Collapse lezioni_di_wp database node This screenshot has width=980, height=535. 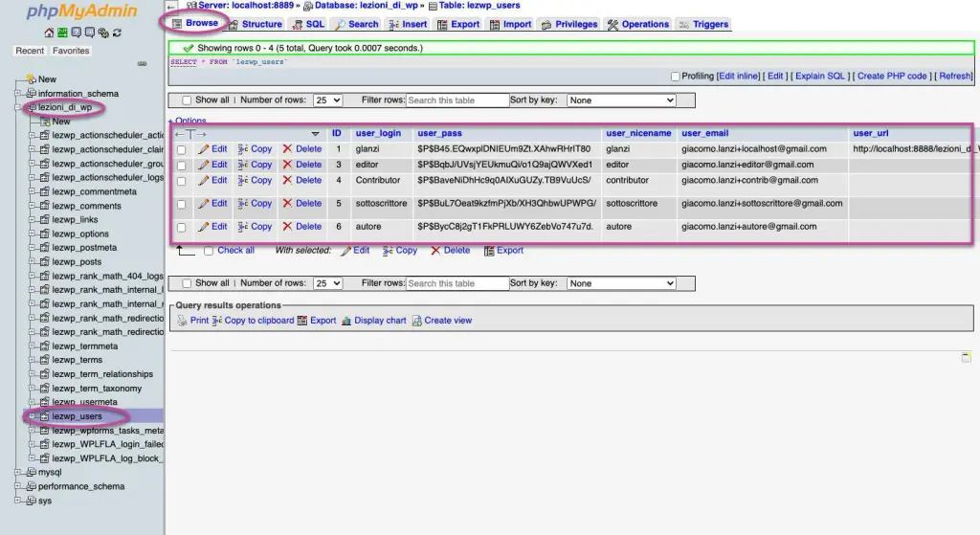pos(17,107)
